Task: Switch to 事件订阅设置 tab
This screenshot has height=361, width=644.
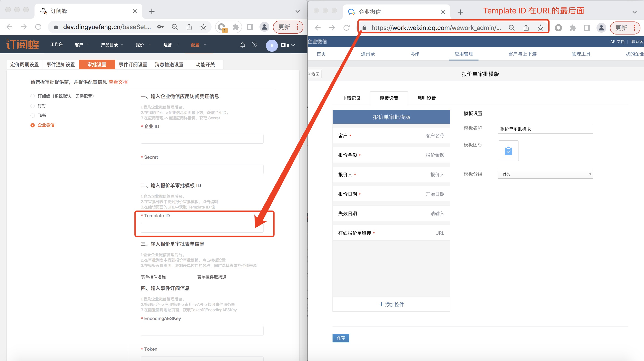Action: (x=133, y=65)
